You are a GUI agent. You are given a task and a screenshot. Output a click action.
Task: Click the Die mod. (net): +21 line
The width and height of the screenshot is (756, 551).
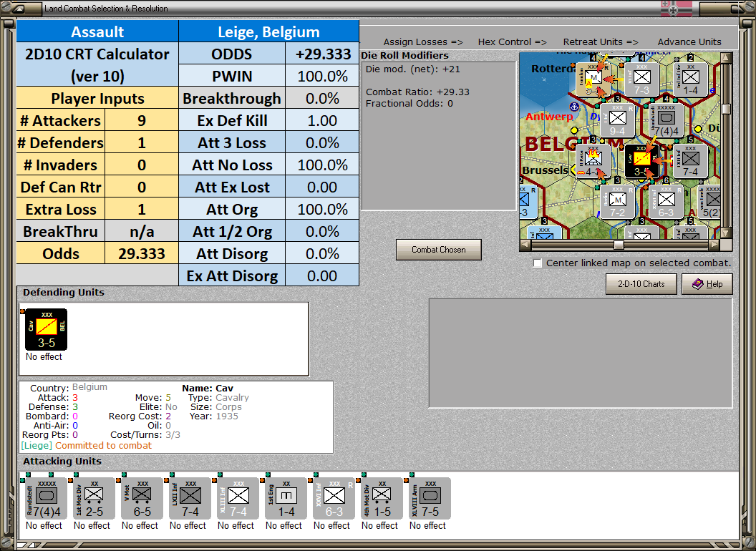coord(412,69)
